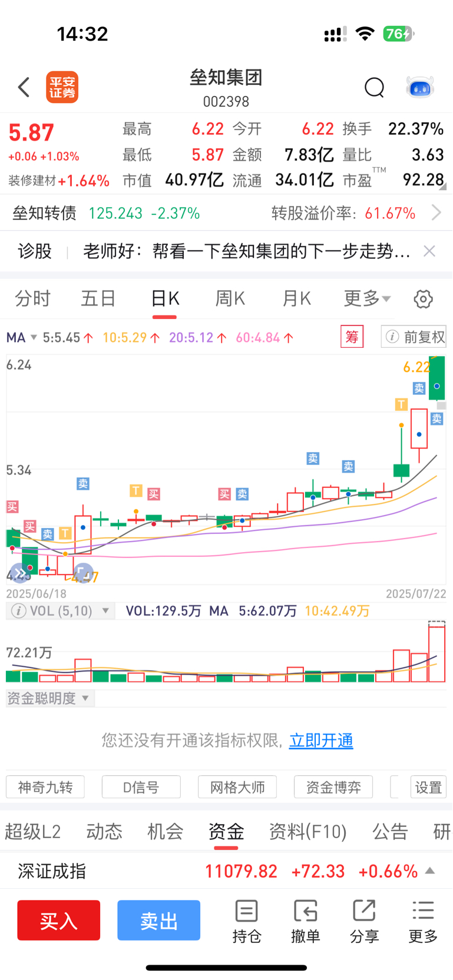The image size is (453, 980).
Task: Select the D信号 indicator button
Action: (x=141, y=787)
